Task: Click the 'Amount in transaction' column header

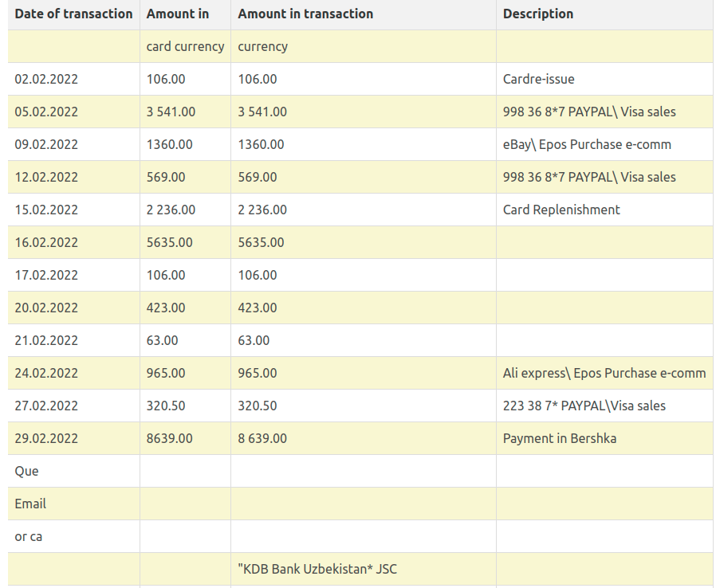Action: [x=305, y=14]
